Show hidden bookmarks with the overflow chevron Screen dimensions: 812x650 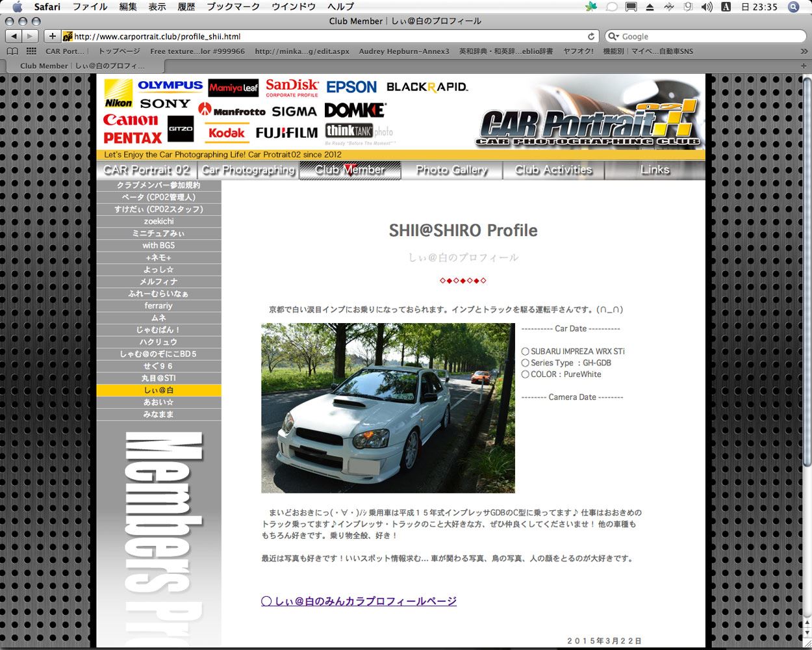tap(803, 51)
